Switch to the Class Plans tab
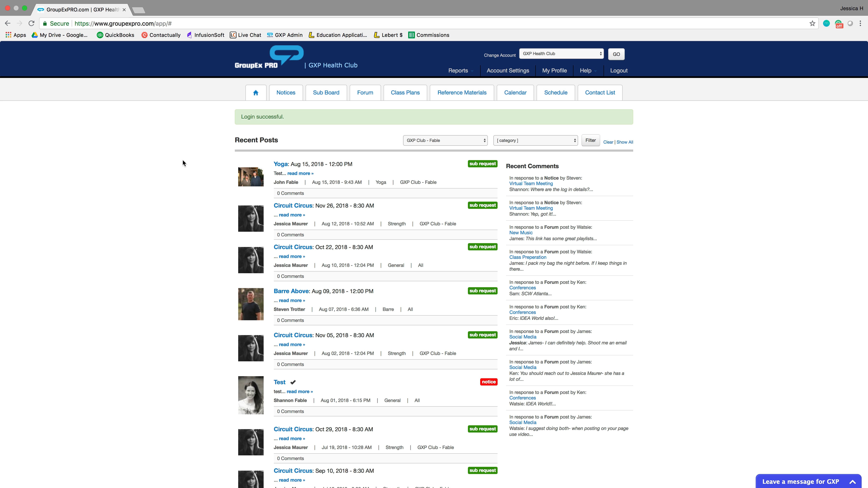This screenshot has width=868, height=488. pos(405,93)
